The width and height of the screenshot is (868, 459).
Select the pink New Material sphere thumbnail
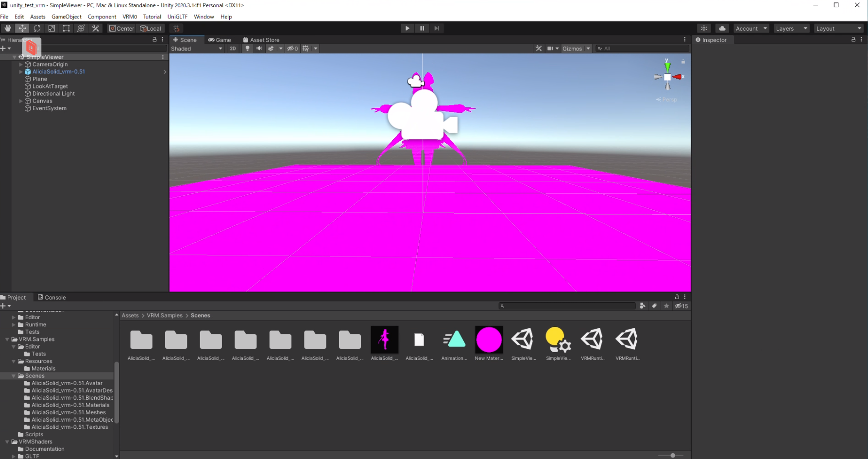[x=489, y=340]
